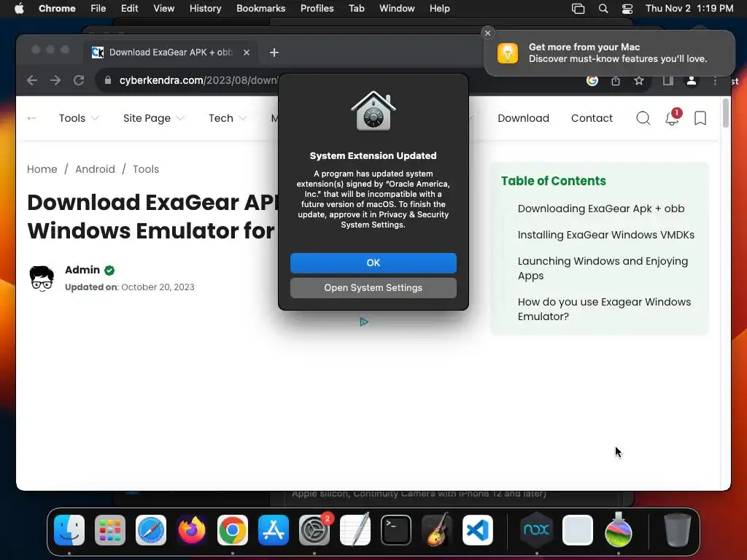
Task: Open Terminal from the Dock
Action: coord(396,530)
